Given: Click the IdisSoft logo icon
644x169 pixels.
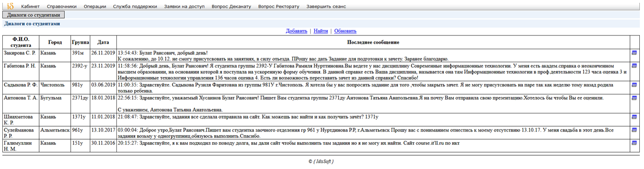Looking at the screenshot, I should tap(11, 6).
